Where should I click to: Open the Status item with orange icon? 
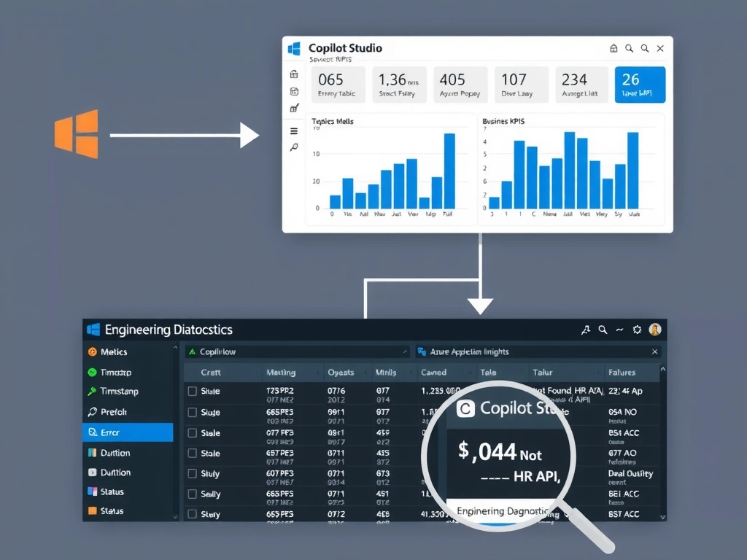pos(128,511)
